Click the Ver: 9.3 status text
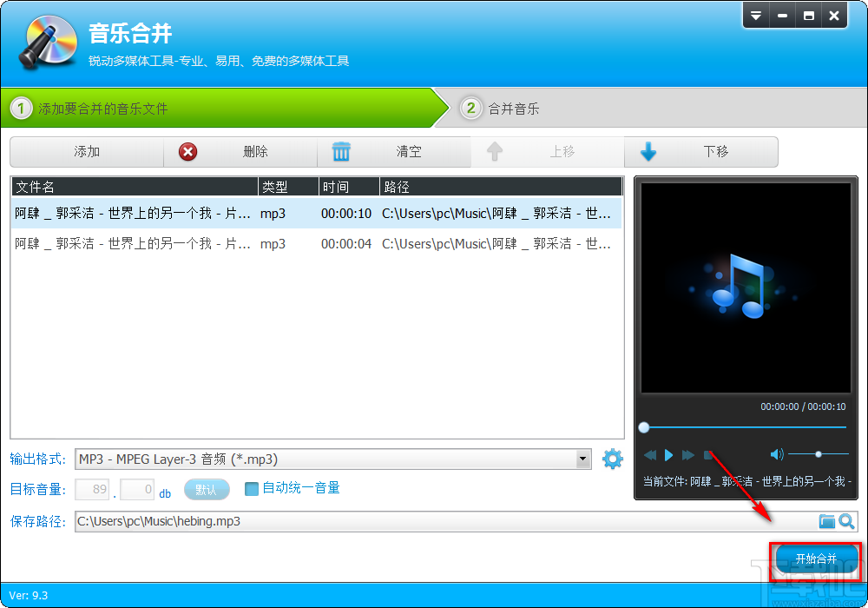868x608 pixels. (x=29, y=596)
